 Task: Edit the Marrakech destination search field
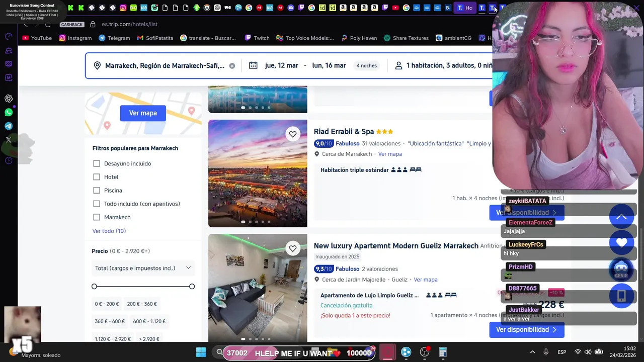pyautogui.click(x=165, y=65)
